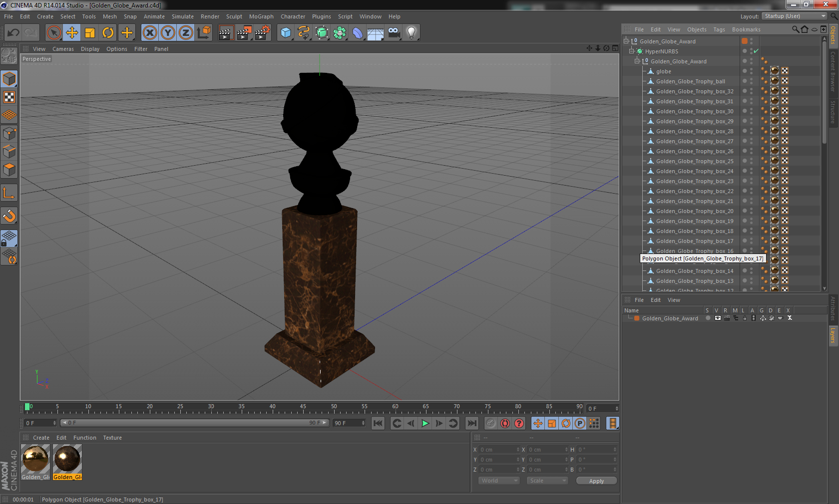
Task: Open the Sculpt menu
Action: (x=234, y=16)
